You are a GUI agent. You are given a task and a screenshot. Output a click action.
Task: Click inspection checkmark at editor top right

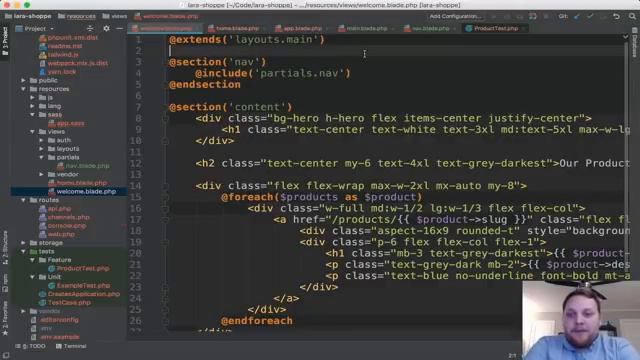tap(625, 37)
